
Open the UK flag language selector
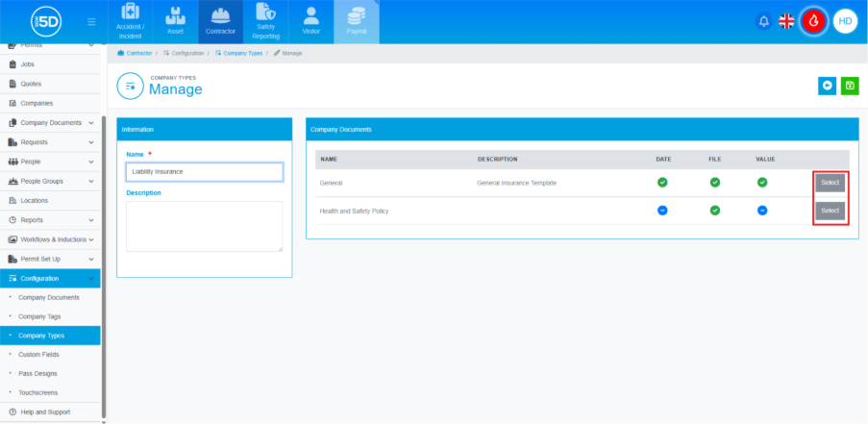786,21
